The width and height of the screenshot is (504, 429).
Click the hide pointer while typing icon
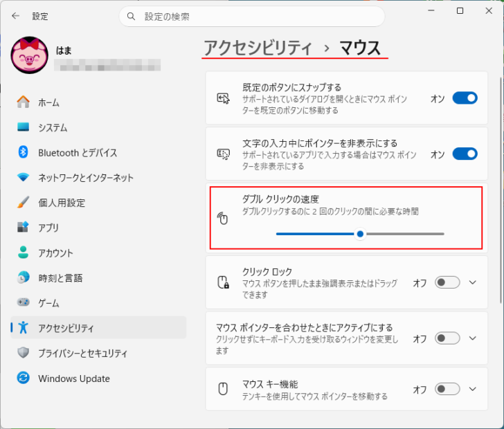pyautogui.click(x=223, y=154)
